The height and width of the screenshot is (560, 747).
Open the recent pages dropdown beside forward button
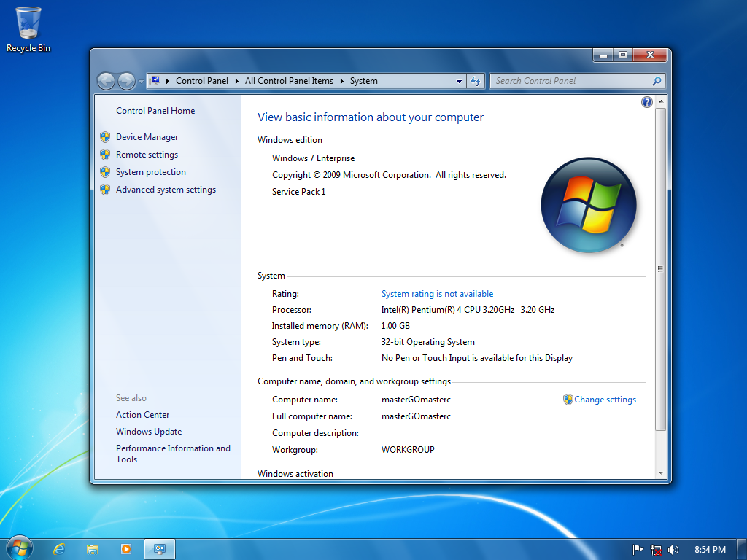pyautogui.click(x=139, y=81)
